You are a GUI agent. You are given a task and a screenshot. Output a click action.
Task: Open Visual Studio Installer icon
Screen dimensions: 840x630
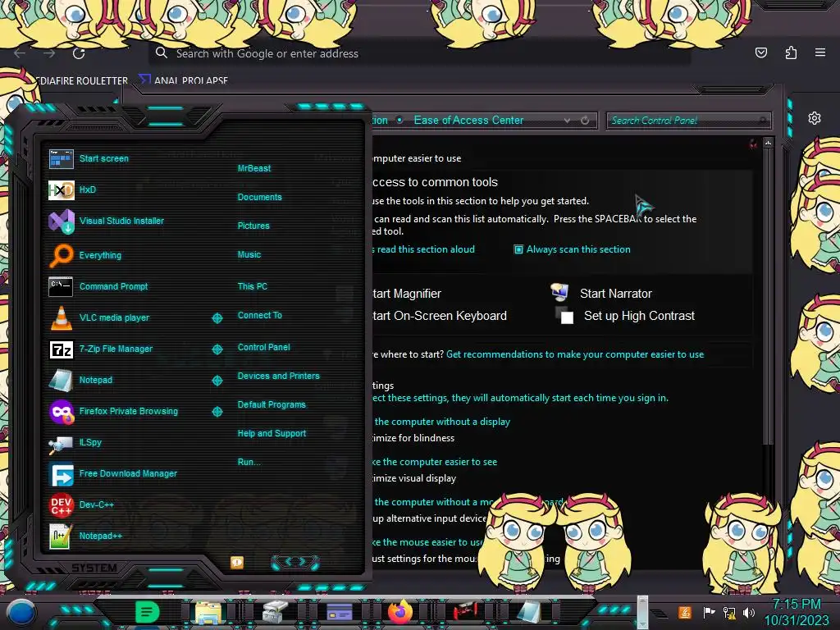61,221
